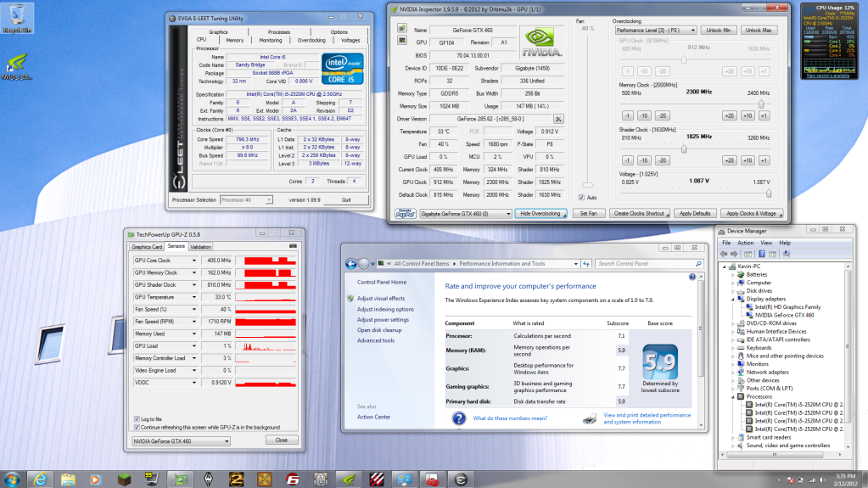Click 'What do these numbers mean?' link

(510, 418)
